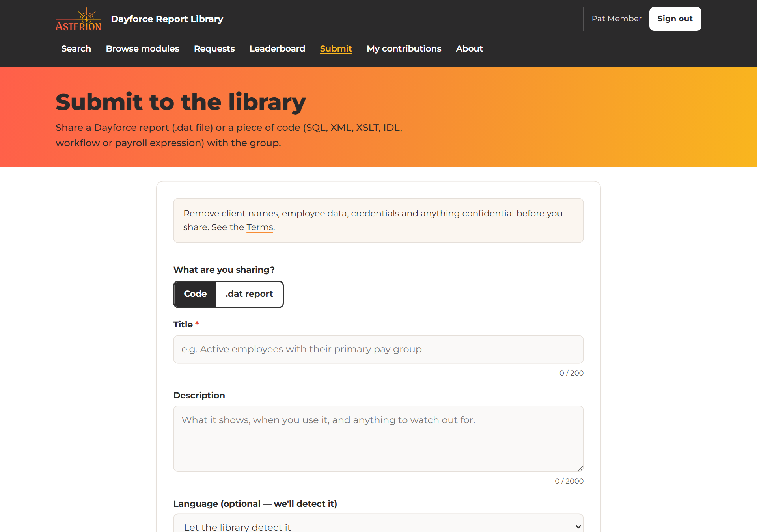Follow the Terms link

260,227
